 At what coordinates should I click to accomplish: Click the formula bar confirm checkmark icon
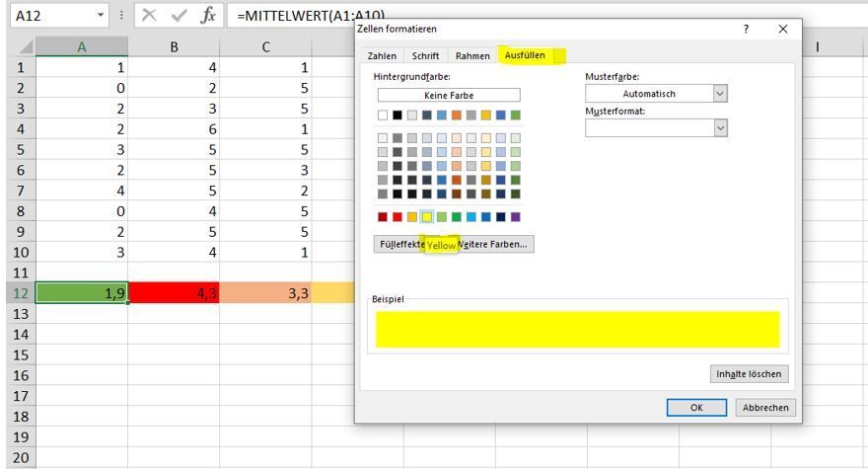pyautogui.click(x=179, y=16)
